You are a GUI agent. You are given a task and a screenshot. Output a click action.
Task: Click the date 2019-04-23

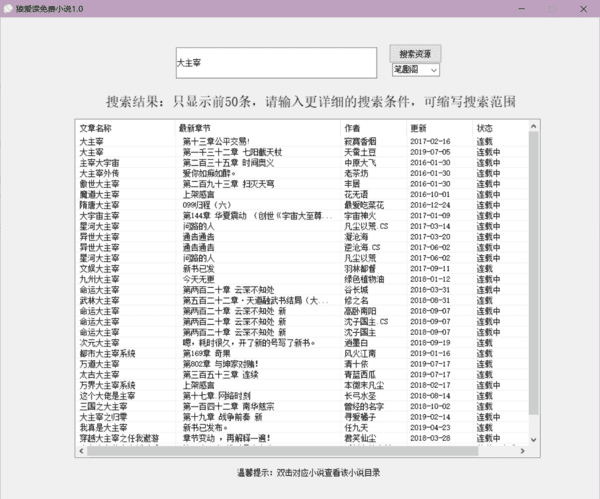[x=430, y=428]
